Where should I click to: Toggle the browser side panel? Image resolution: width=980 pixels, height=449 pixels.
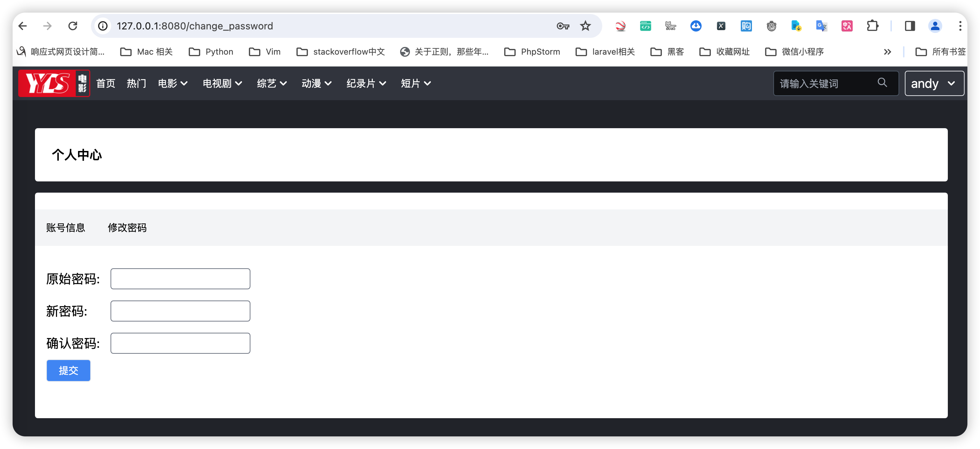pyautogui.click(x=910, y=26)
